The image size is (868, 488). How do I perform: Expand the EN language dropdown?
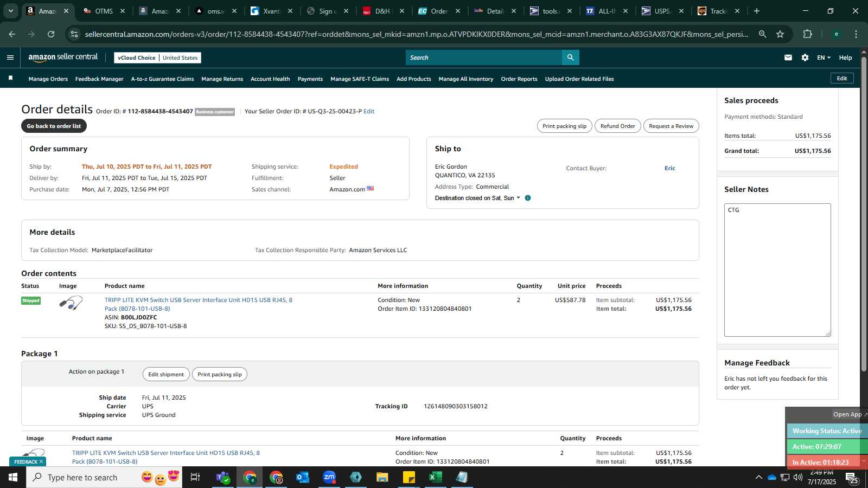[824, 57]
